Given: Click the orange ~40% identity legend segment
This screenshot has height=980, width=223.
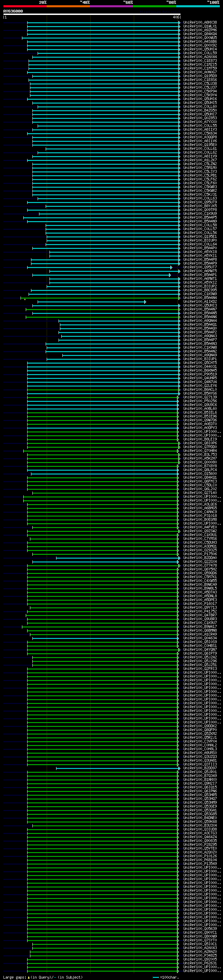Looking at the screenshot, I should [x=69, y=6].
